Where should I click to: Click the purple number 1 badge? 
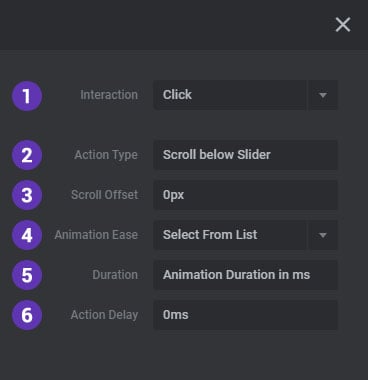pos(27,96)
